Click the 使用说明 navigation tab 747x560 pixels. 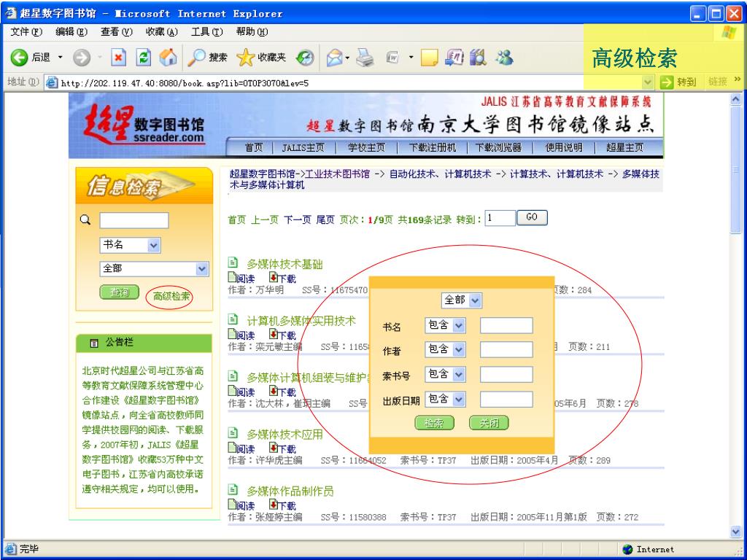pos(564,147)
